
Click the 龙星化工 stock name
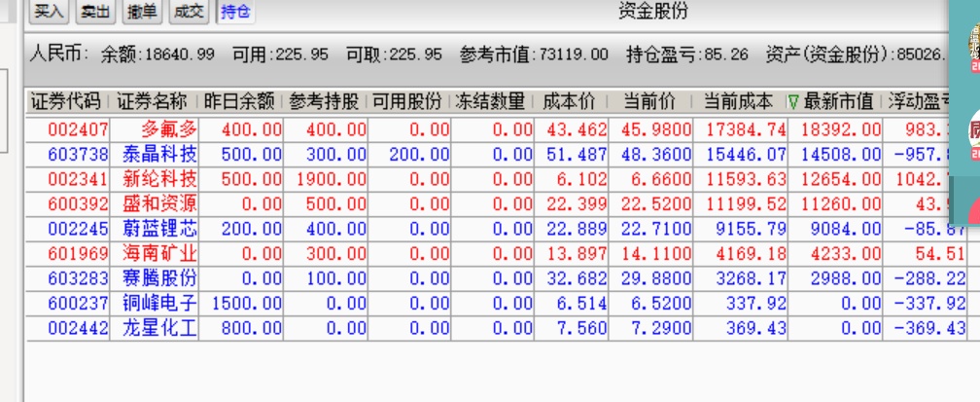click(x=160, y=328)
